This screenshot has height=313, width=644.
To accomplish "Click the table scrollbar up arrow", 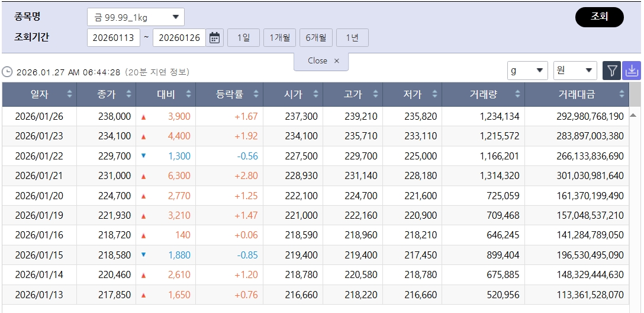I will pyautogui.click(x=633, y=115).
